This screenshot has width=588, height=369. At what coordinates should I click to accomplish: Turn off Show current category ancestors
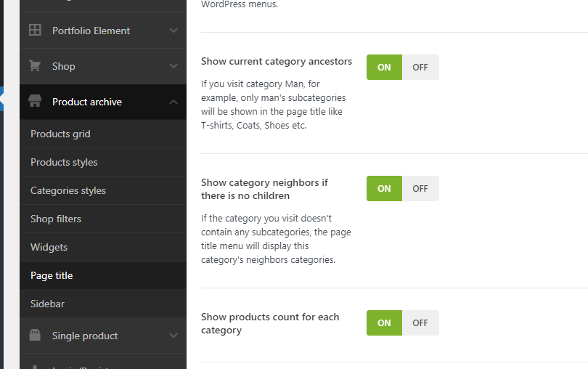coord(420,68)
